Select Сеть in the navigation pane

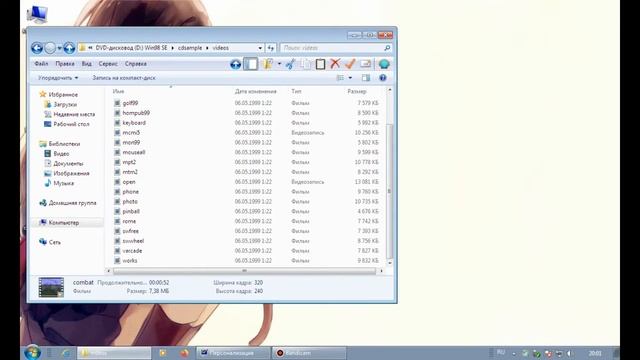tap(50, 242)
